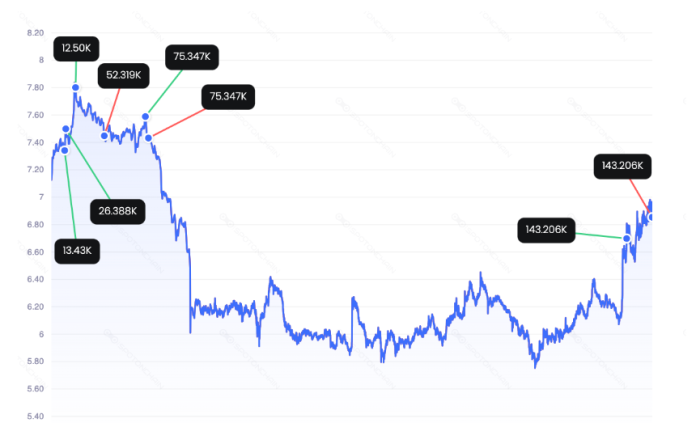Click marker dot of green-connector 143.206K label
Viewport: 696px width, 423px height.
[627, 238]
